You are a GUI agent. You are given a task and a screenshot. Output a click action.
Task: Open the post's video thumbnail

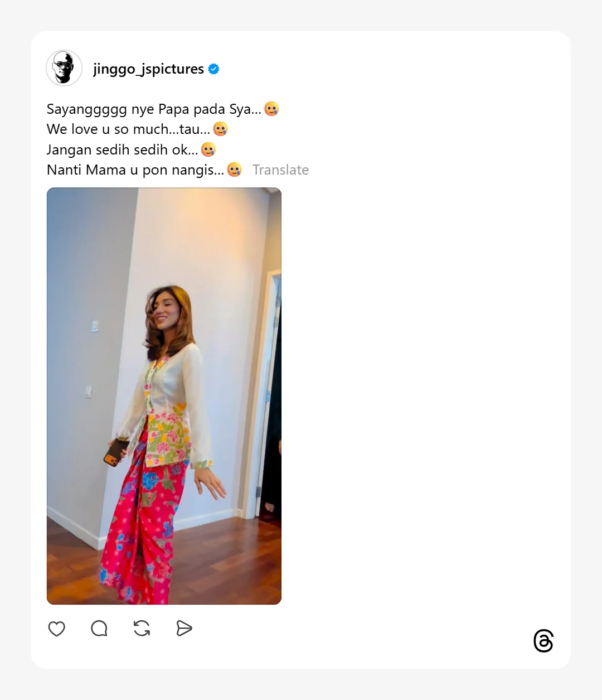coord(164,396)
